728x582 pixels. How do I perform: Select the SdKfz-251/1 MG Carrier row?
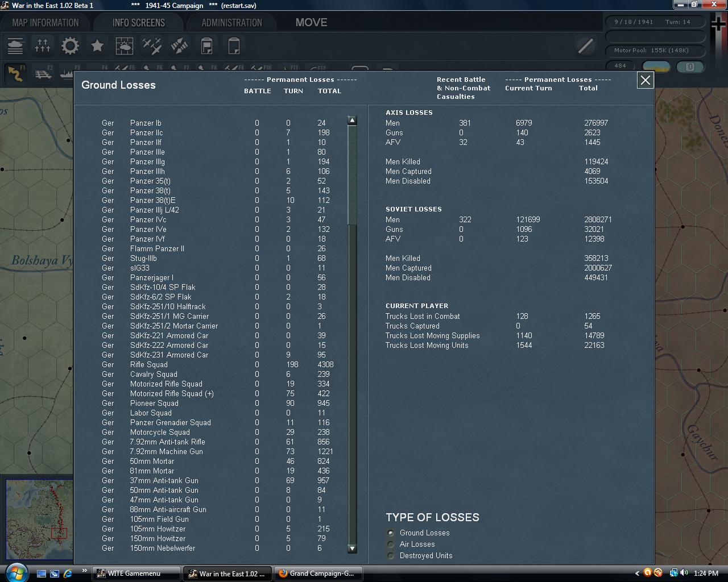point(216,316)
